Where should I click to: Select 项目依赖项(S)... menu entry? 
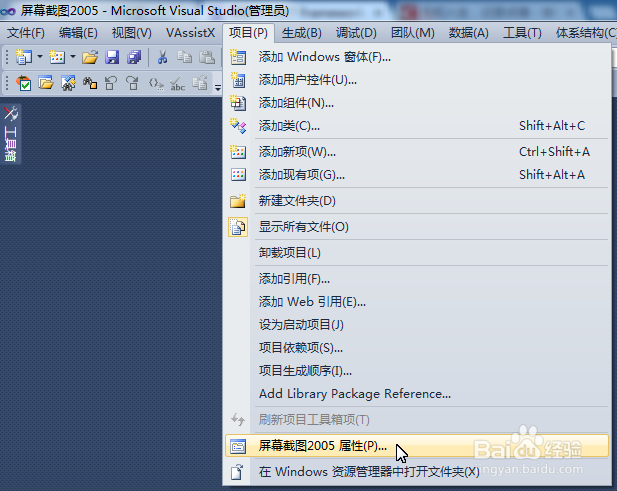tap(417, 348)
